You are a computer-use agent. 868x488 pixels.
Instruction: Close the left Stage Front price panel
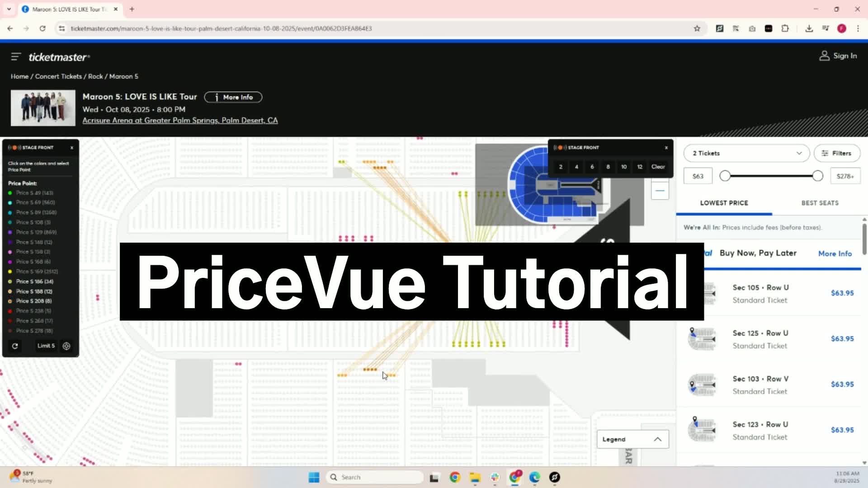(x=71, y=148)
